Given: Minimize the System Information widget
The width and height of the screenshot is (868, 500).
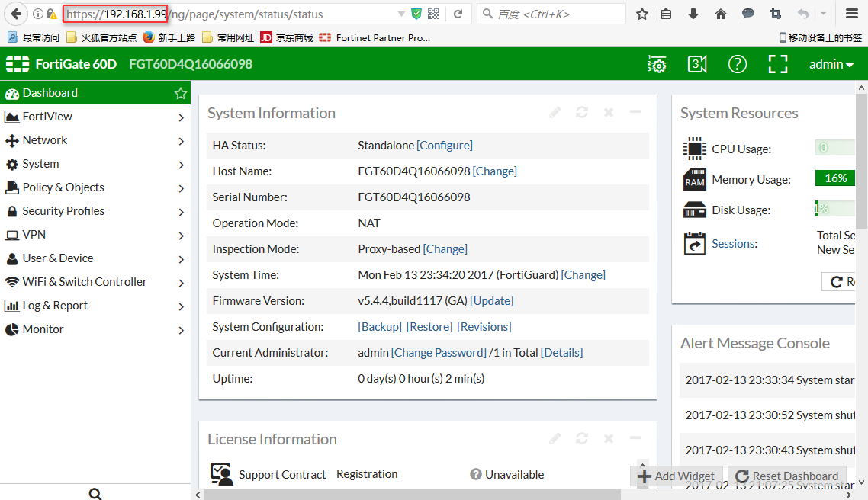Looking at the screenshot, I should (635, 112).
